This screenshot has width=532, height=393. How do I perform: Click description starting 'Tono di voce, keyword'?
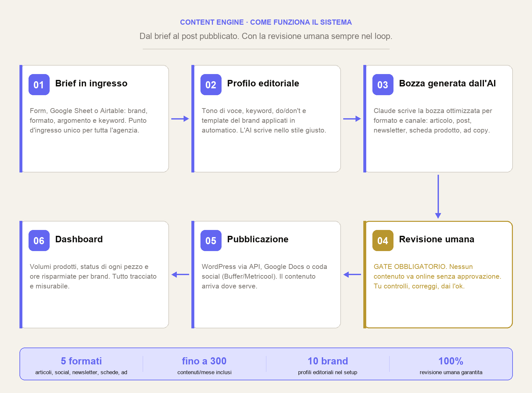point(264,120)
